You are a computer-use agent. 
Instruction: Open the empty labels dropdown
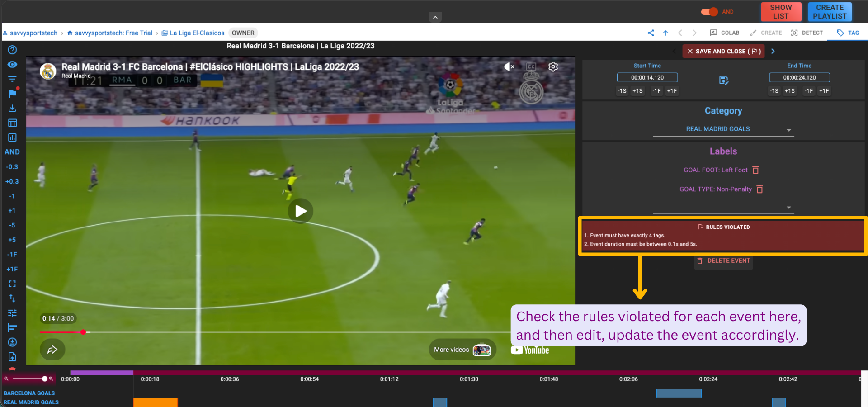(788, 208)
